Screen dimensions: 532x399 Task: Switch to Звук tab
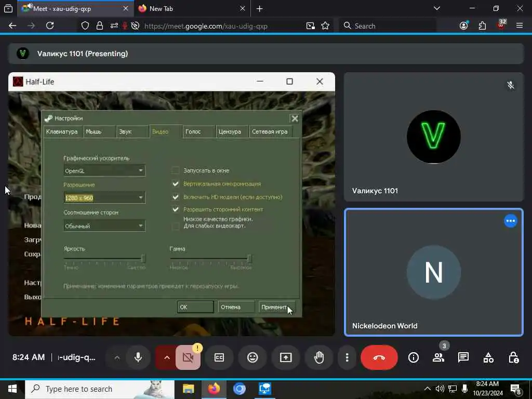click(131, 131)
